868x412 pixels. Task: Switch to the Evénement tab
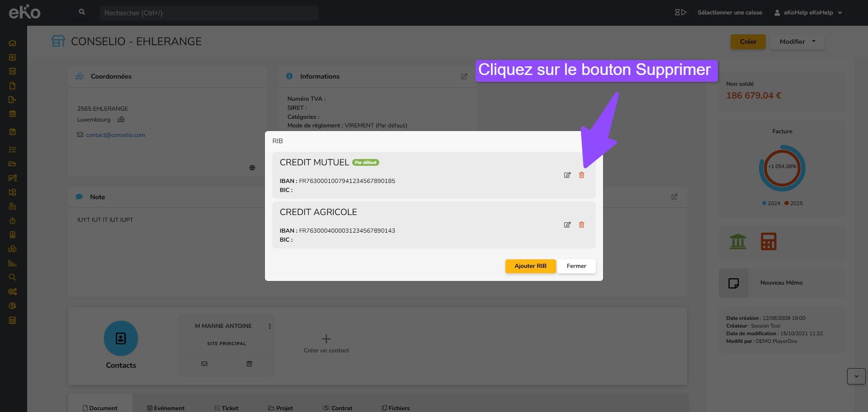click(165, 408)
